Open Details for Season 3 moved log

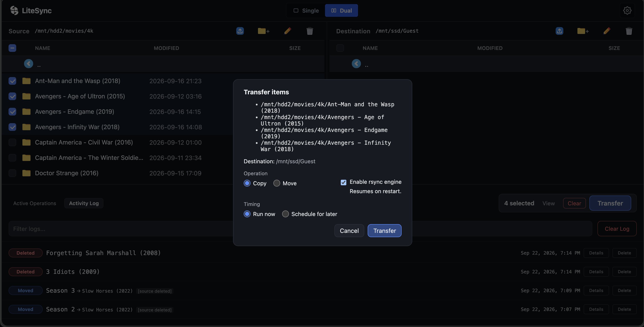(x=596, y=291)
